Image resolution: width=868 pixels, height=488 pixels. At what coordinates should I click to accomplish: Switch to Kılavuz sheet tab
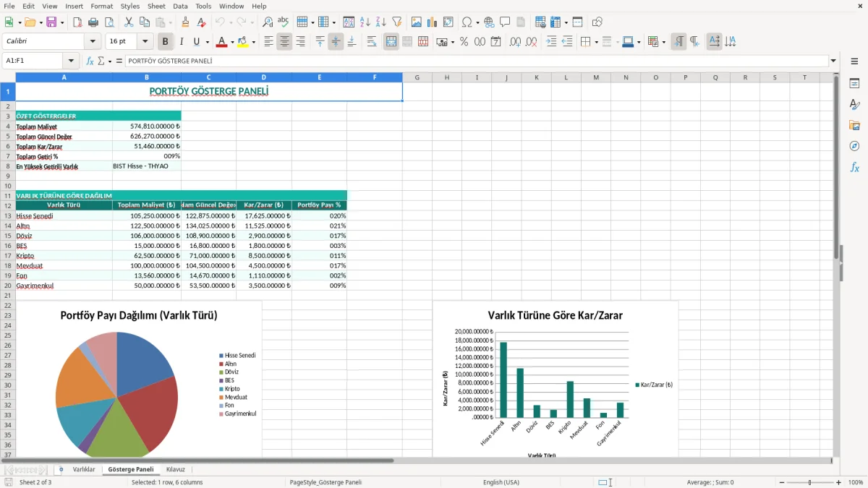coord(176,469)
